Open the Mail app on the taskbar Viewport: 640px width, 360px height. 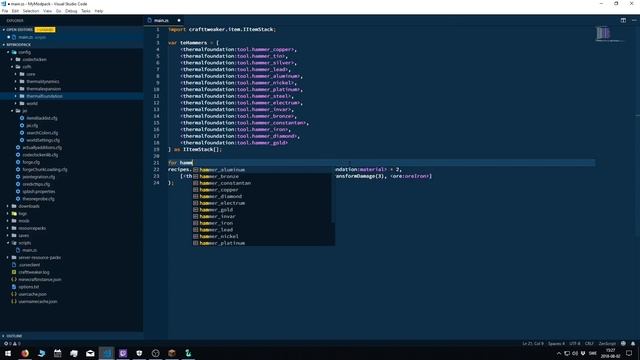[x=90, y=353]
